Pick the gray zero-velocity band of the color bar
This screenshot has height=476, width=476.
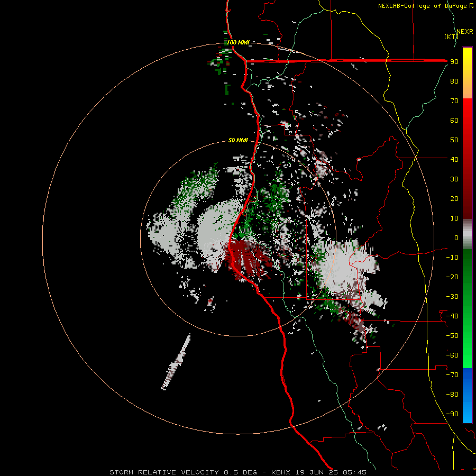click(467, 234)
